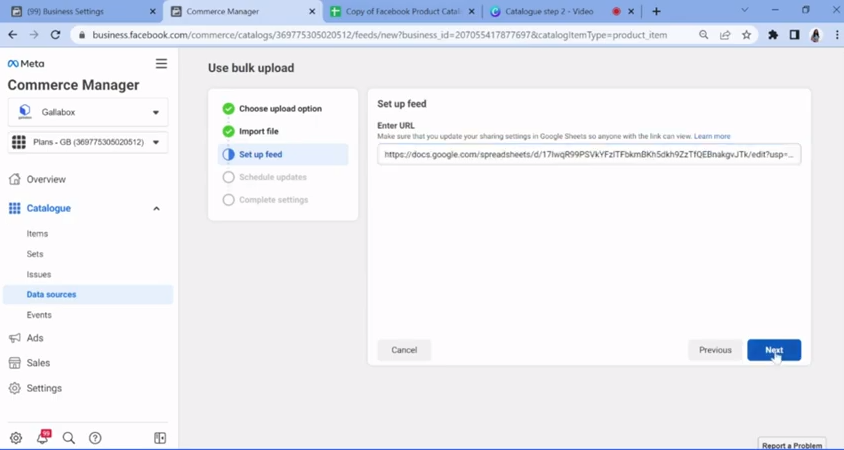Screen dimensions: 844x450
Task: Click the share page icon in address bar
Action: coord(725,35)
